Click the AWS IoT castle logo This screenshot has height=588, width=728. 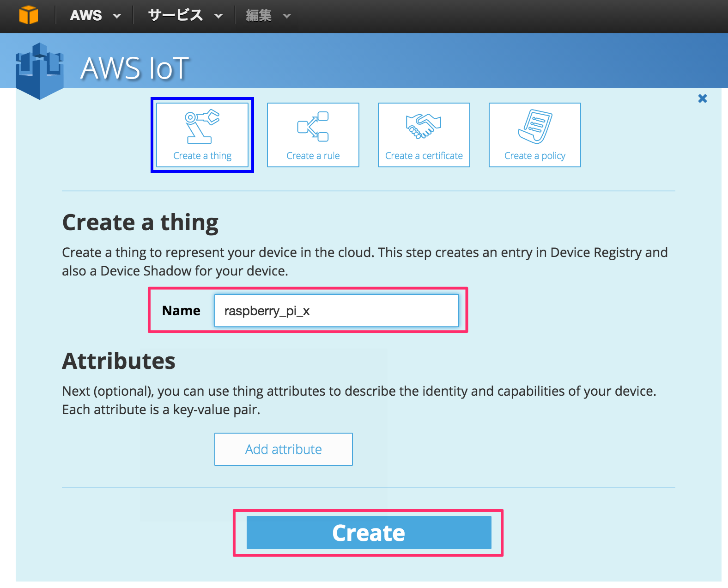[x=40, y=71]
